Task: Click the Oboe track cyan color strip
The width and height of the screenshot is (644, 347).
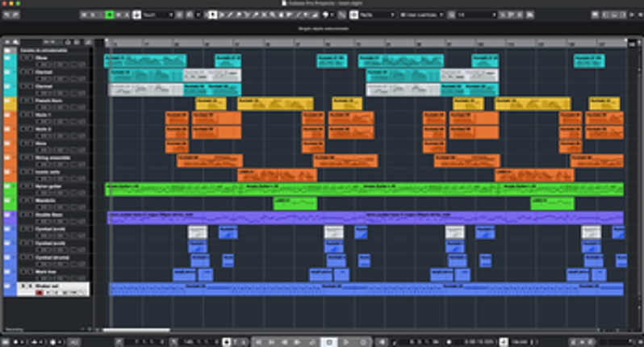Action: pyautogui.click(x=10, y=61)
